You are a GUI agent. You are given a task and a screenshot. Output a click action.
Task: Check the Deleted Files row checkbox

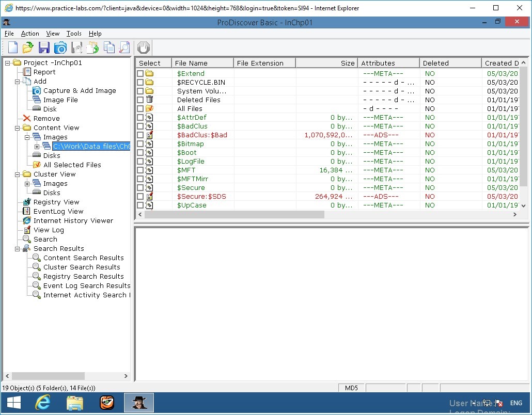[x=140, y=100]
